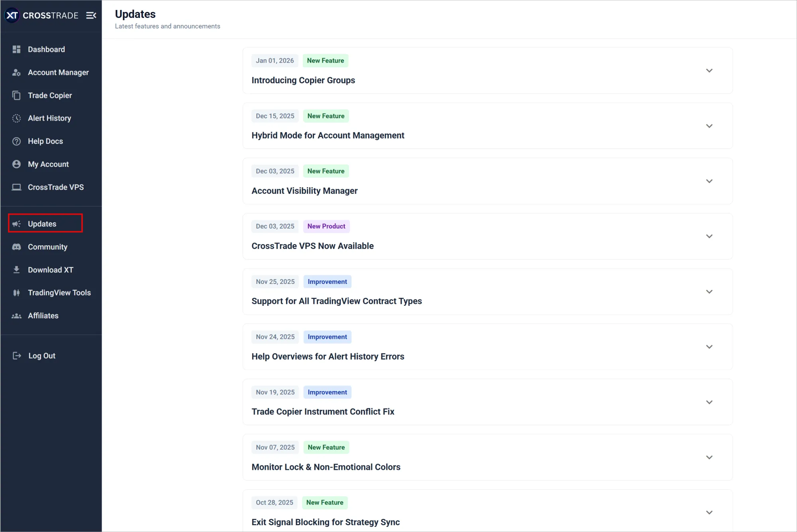The image size is (797, 532).
Task: Click the Log Out exit icon
Action: (x=17, y=356)
